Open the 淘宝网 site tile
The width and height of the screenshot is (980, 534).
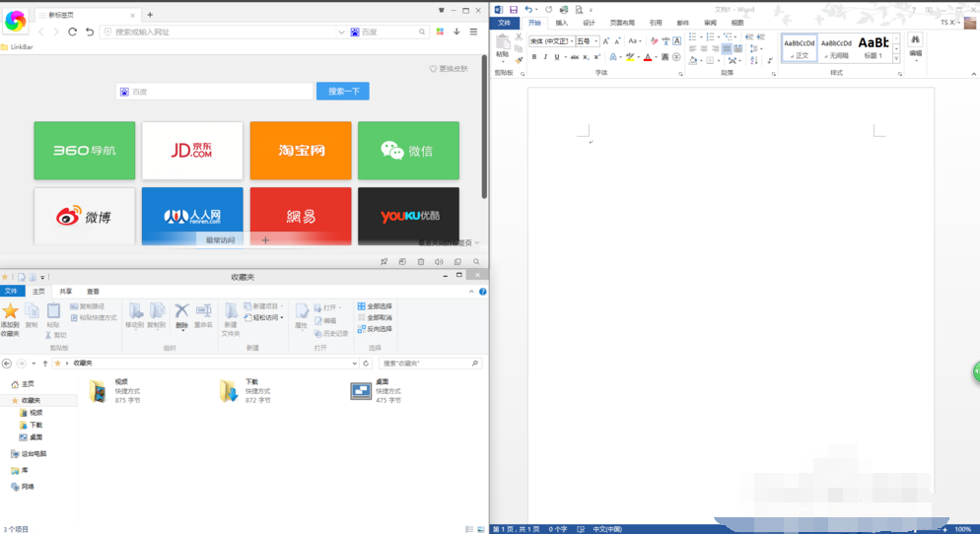[301, 151]
